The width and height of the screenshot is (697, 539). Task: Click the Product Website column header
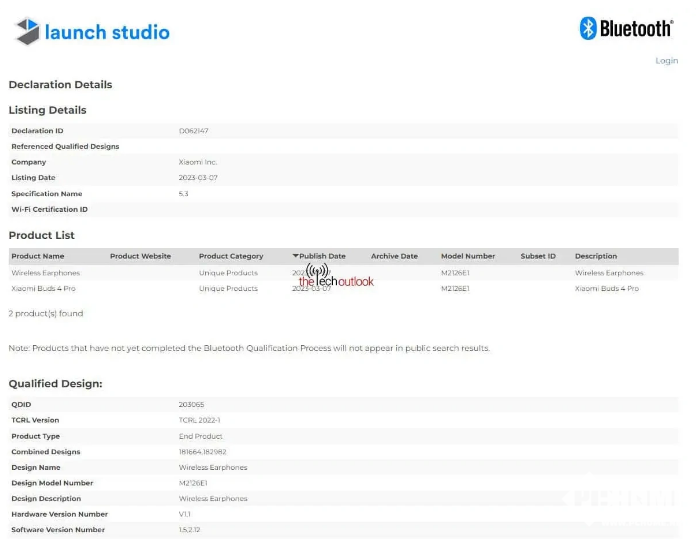[x=140, y=256]
